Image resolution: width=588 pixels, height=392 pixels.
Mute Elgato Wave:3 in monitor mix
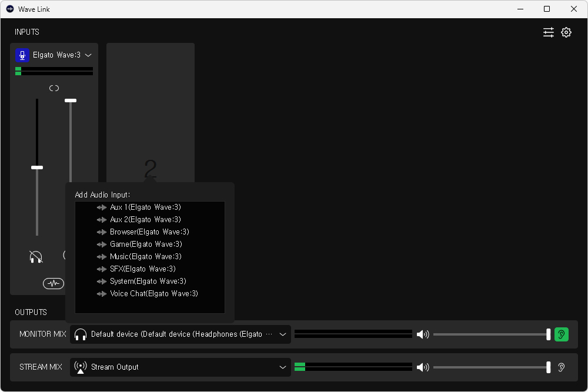pyautogui.click(x=36, y=257)
